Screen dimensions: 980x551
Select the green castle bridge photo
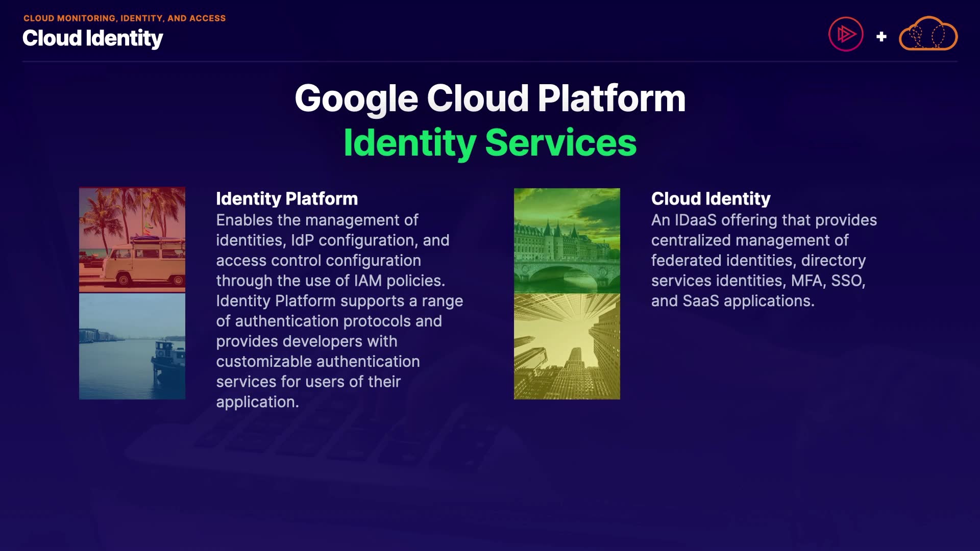pyautogui.click(x=567, y=240)
